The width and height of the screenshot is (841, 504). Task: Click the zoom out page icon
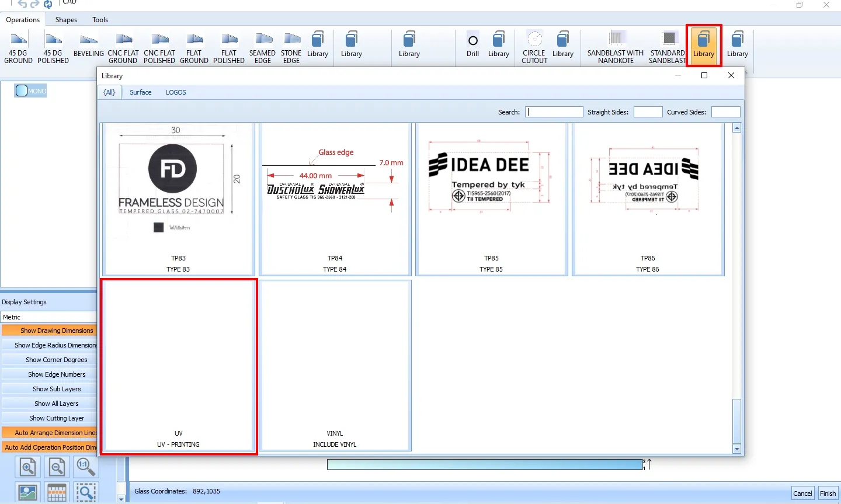coord(57,467)
